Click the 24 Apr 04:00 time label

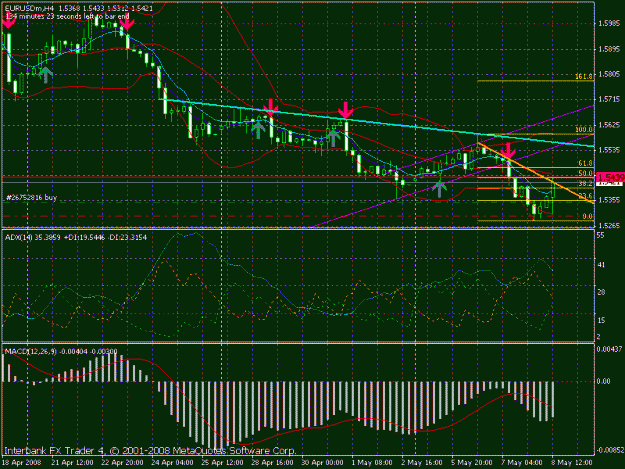pos(172,463)
